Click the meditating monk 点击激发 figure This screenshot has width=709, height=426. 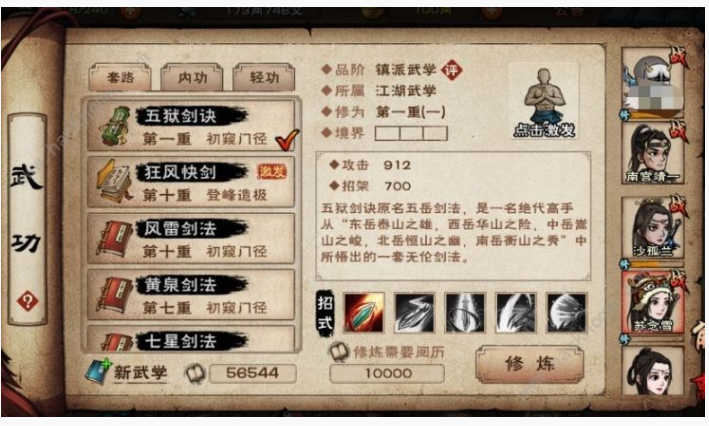[544, 102]
